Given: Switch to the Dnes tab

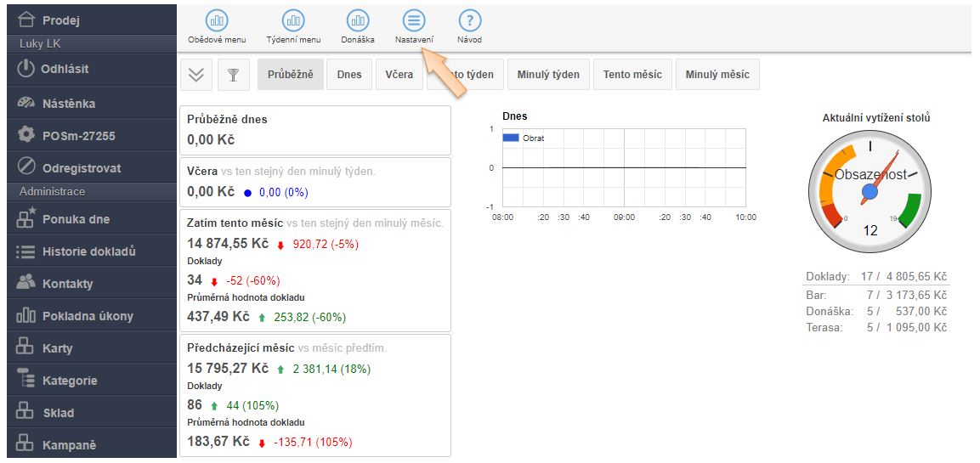Looking at the screenshot, I should point(348,75).
